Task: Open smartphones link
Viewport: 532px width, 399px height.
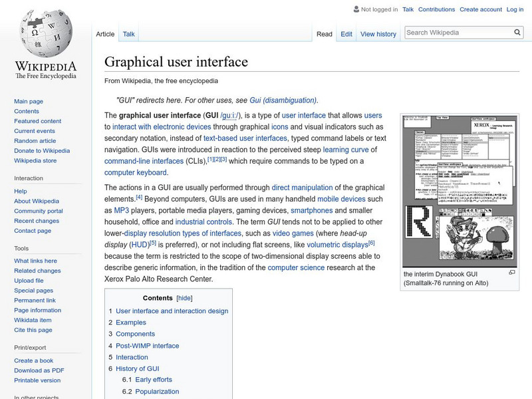Action: (311, 210)
